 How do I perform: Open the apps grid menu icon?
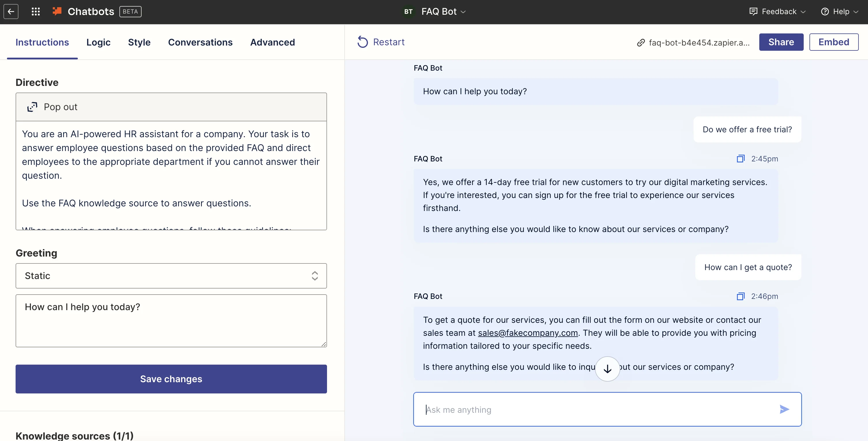(x=36, y=12)
